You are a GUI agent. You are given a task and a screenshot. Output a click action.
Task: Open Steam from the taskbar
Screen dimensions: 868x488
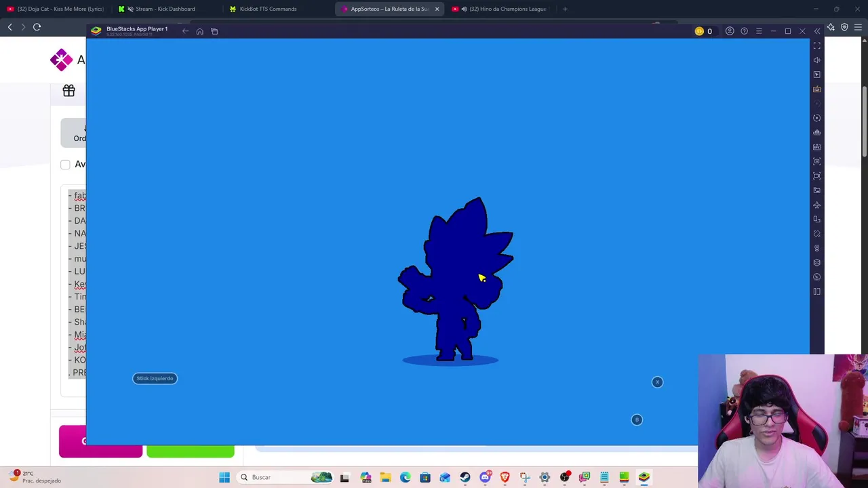pos(465,477)
